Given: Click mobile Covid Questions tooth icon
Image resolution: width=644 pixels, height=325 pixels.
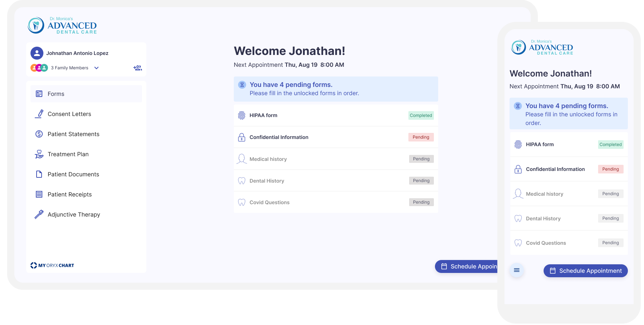Looking at the screenshot, I should pyautogui.click(x=518, y=243).
